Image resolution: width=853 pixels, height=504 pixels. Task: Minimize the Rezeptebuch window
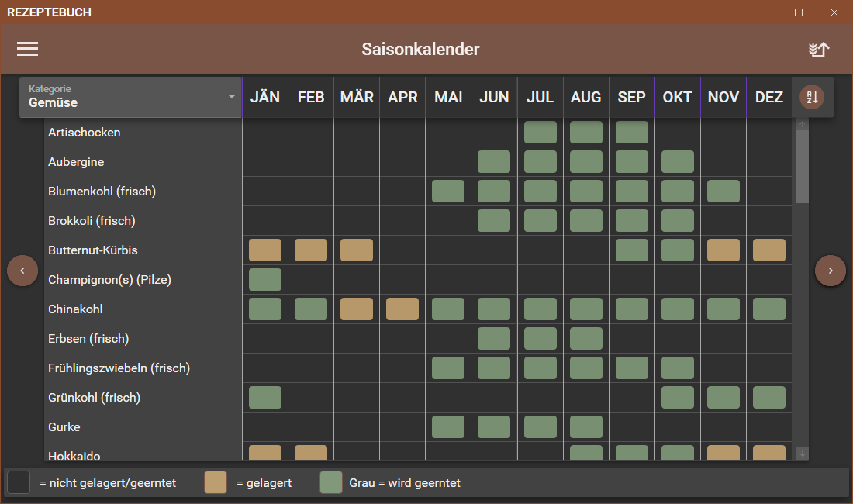coord(763,12)
